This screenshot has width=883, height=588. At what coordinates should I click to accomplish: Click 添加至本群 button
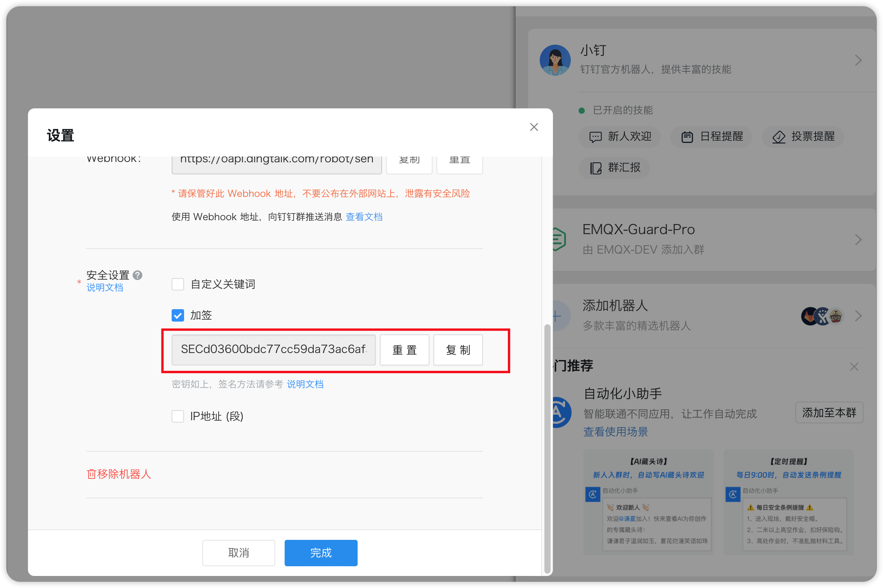point(829,412)
